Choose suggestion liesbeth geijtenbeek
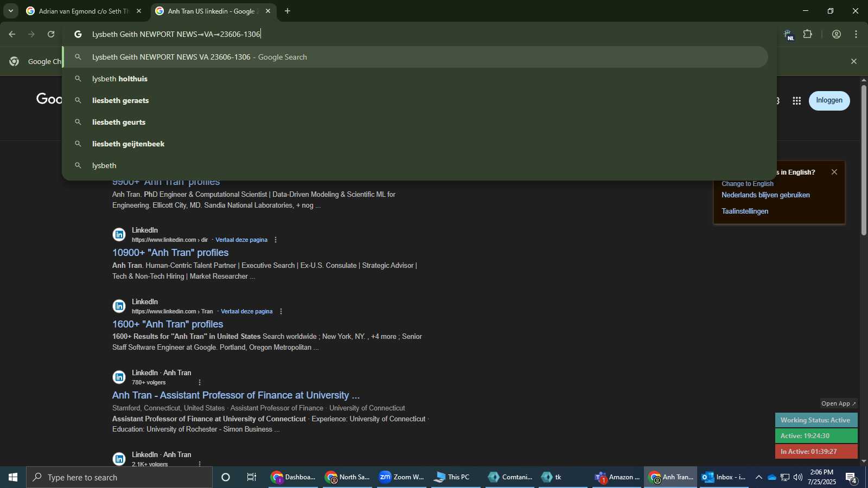 [x=415, y=144]
